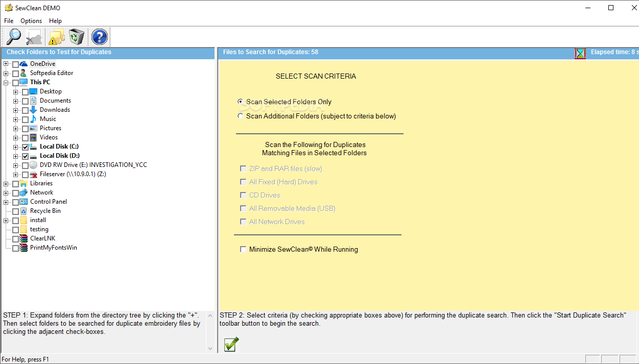Open the Help menu
639x364 pixels.
pos(55,21)
